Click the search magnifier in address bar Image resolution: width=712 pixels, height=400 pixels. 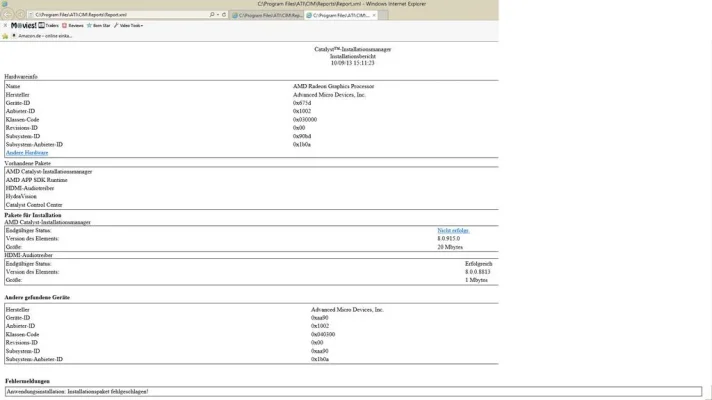click(212, 15)
